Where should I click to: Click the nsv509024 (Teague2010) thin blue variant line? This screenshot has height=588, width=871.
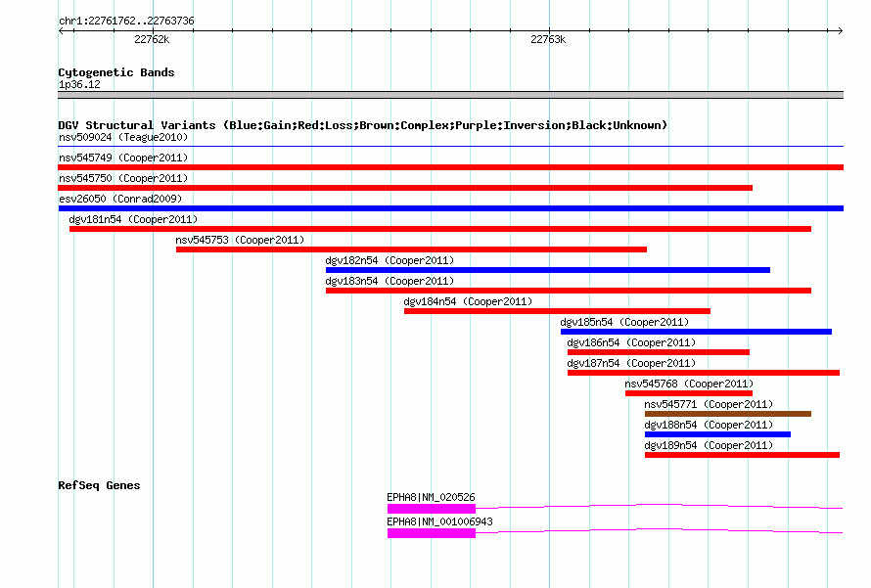[450, 147]
